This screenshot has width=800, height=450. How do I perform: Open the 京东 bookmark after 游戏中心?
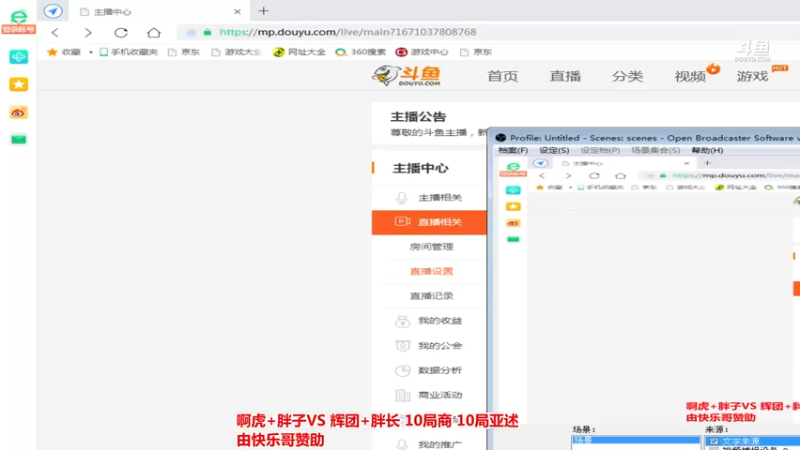(x=476, y=52)
